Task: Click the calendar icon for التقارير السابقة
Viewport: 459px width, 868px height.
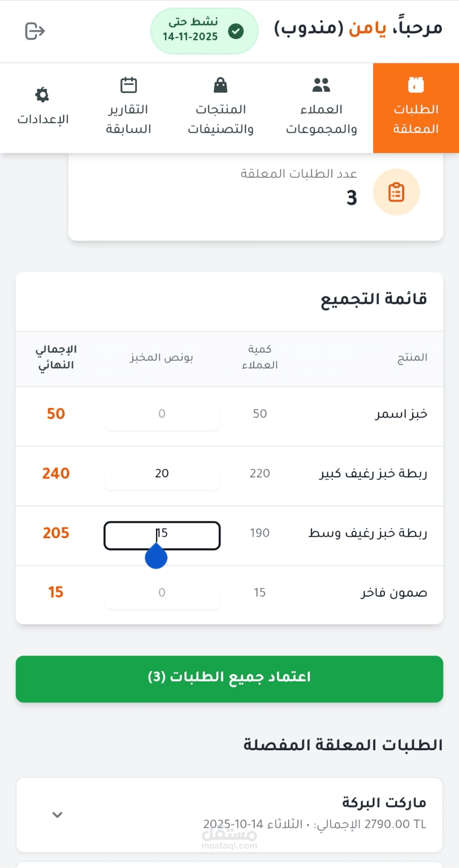Action: click(x=129, y=85)
